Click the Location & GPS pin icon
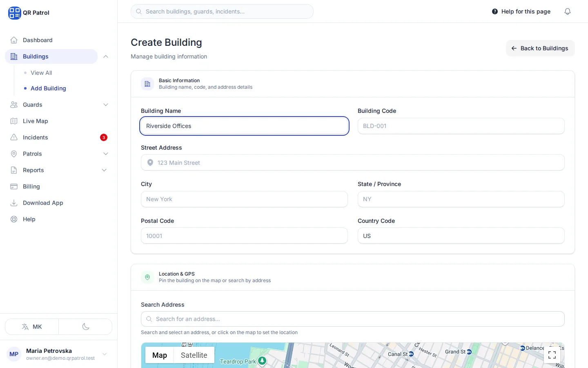 [147, 277]
